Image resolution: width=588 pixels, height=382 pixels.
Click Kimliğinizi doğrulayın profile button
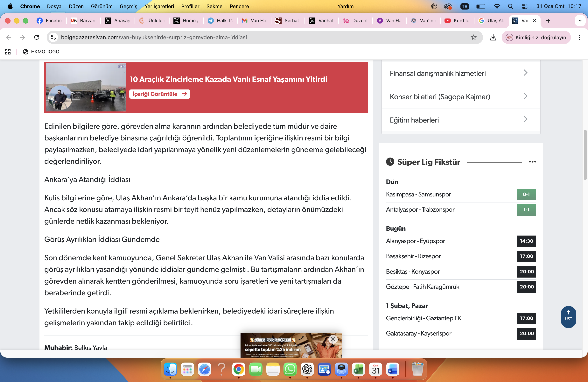coord(536,37)
